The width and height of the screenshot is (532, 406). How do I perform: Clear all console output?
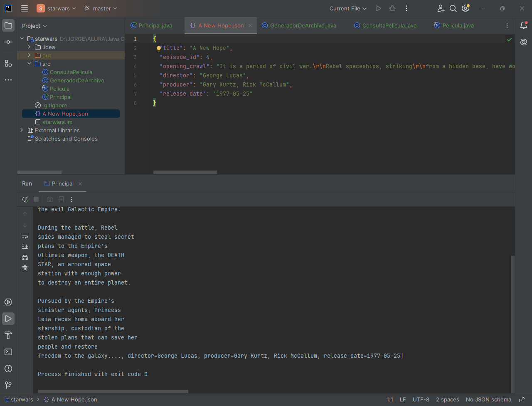25,268
